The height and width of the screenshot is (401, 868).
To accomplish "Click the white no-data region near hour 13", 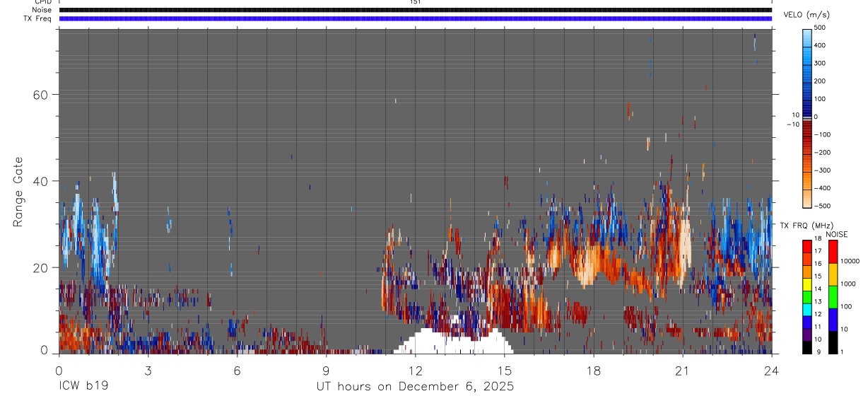I will point(452,342).
